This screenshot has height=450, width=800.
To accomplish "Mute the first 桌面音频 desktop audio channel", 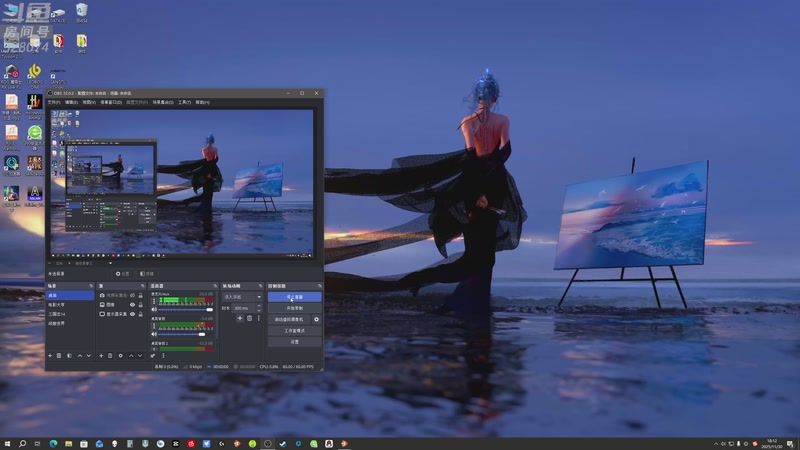I will 154,334.
